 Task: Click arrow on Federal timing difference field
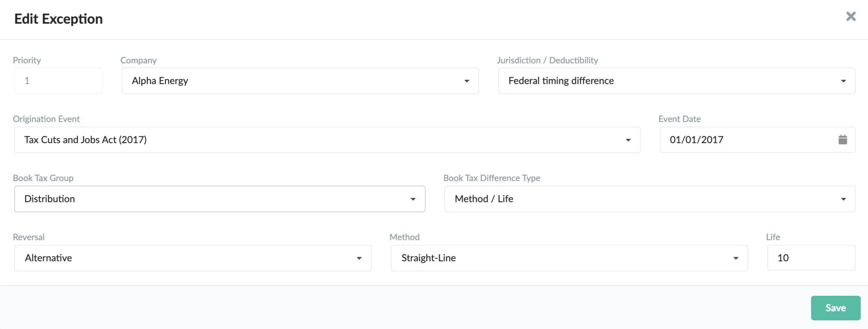coord(843,81)
